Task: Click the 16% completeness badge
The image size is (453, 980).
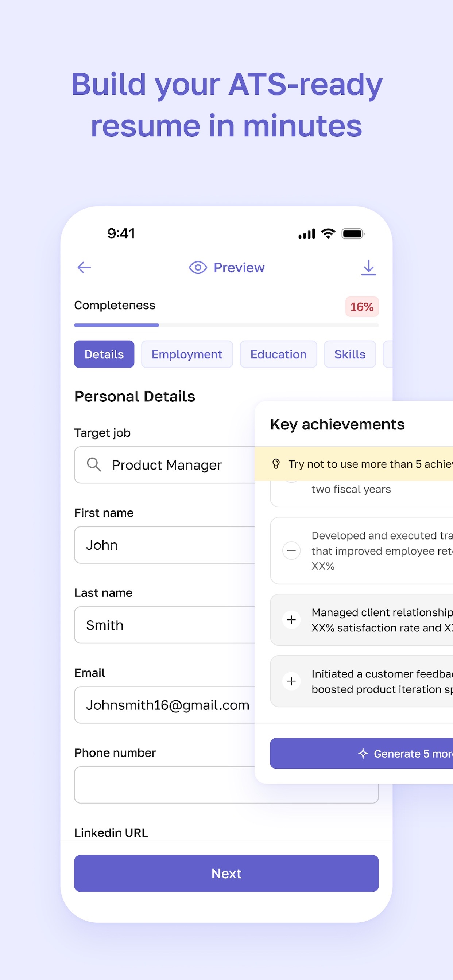Action: [362, 307]
